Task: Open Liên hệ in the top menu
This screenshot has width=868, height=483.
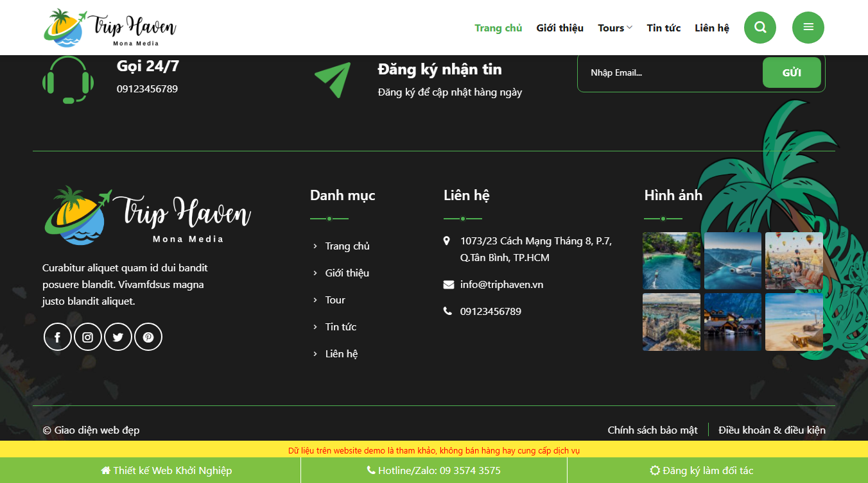Action: pyautogui.click(x=712, y=28)
